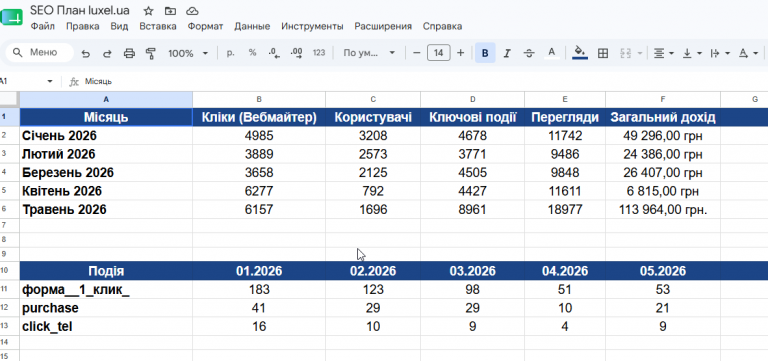Select the cell with 113 964,00 грн.
The image size is (768, 361).
pos(663,210)
